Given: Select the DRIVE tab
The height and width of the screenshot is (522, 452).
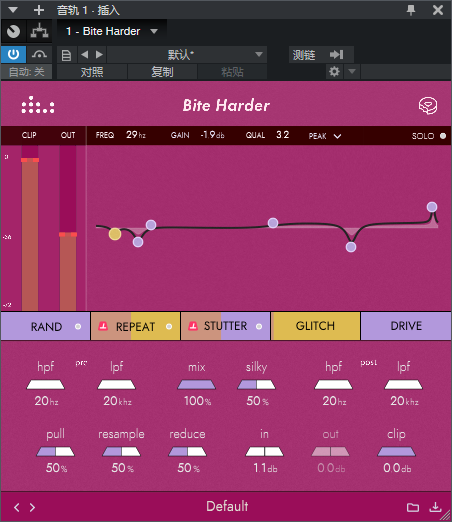Looking at the screenshot, I should pos(406,326).
